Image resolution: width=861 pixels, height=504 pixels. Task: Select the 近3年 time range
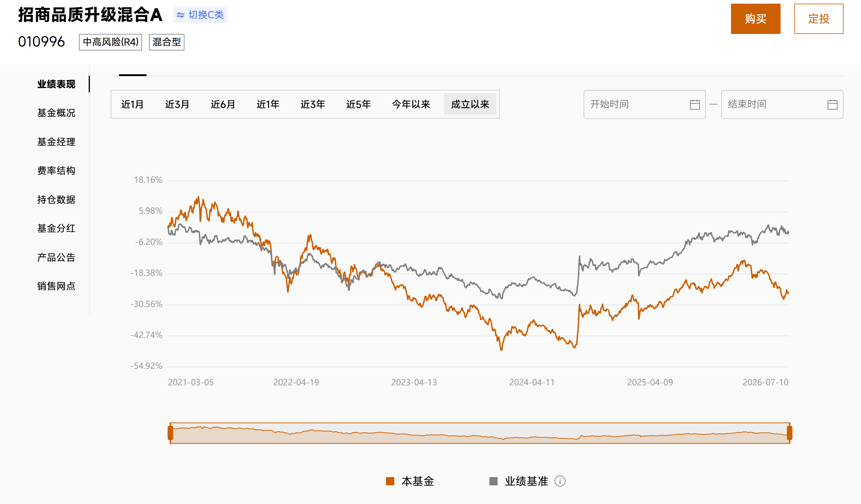pyautogui.click(x=313, y=104)
